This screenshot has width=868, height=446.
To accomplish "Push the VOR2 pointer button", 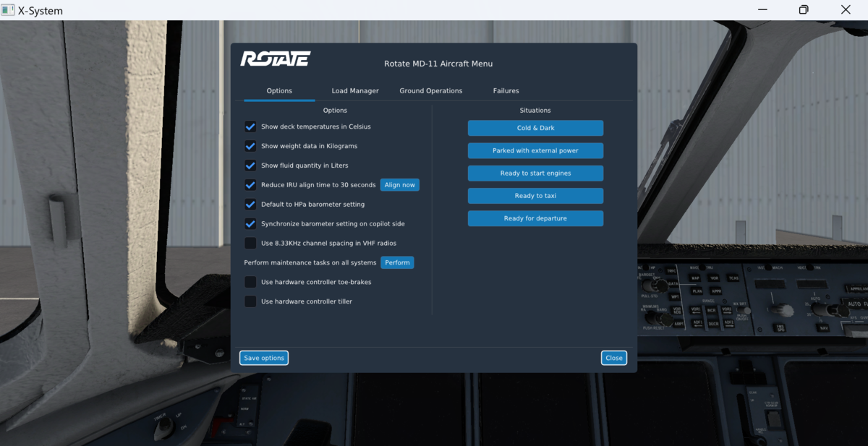I will [x=727, y=310].
